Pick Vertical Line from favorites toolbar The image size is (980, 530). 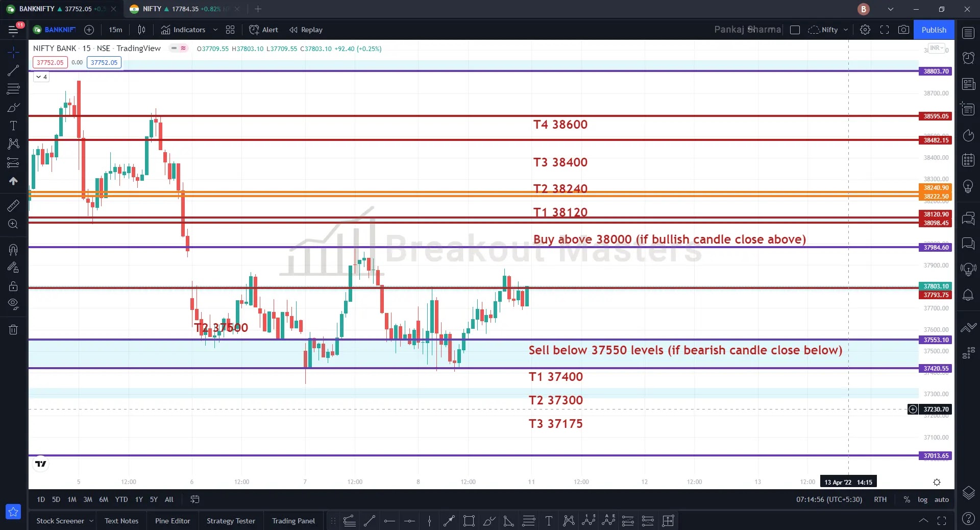tap(429, 521)
